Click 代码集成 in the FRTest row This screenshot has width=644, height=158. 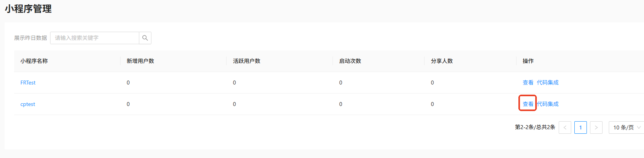pyautogui.click(x=548, y=83)
